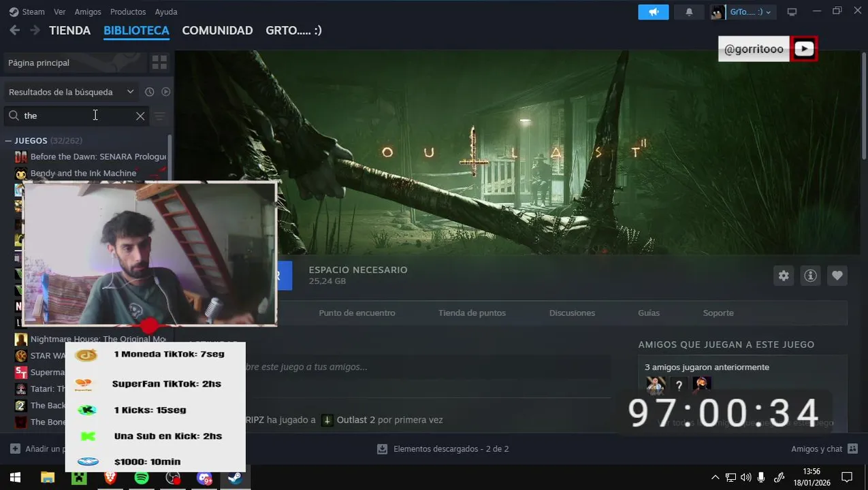Open the Discusiones tab
Screen dimensions: 868x490
click(x=572, y=313)
